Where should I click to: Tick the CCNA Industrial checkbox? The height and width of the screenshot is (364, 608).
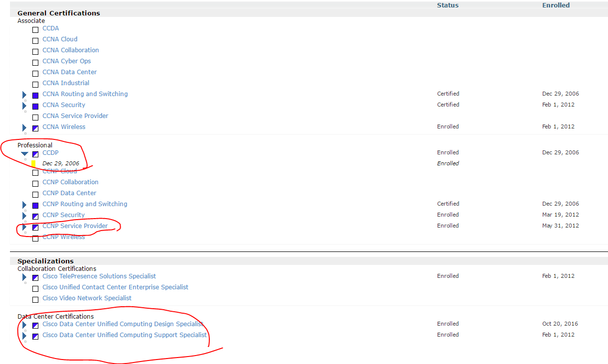tap(35, 85)
